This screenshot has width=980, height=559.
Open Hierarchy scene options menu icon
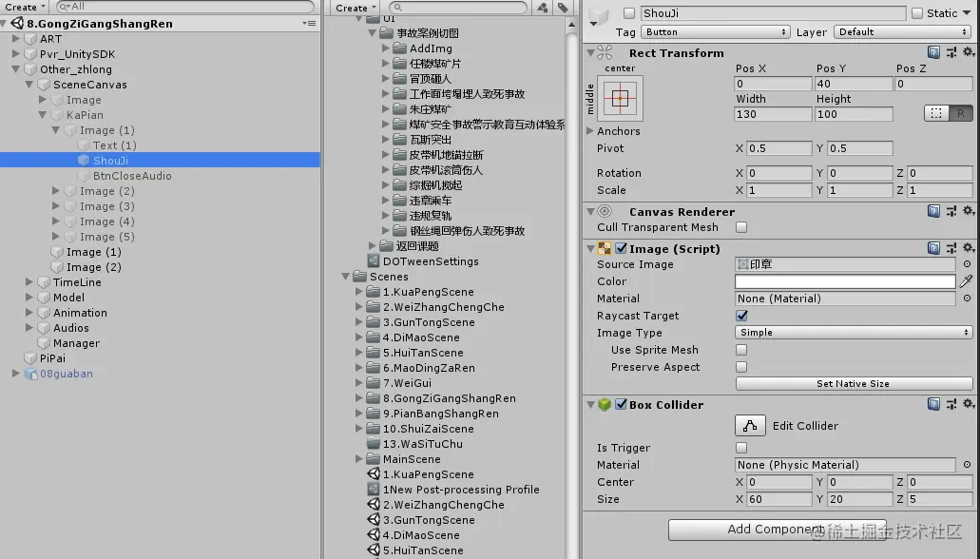point(309,23)
